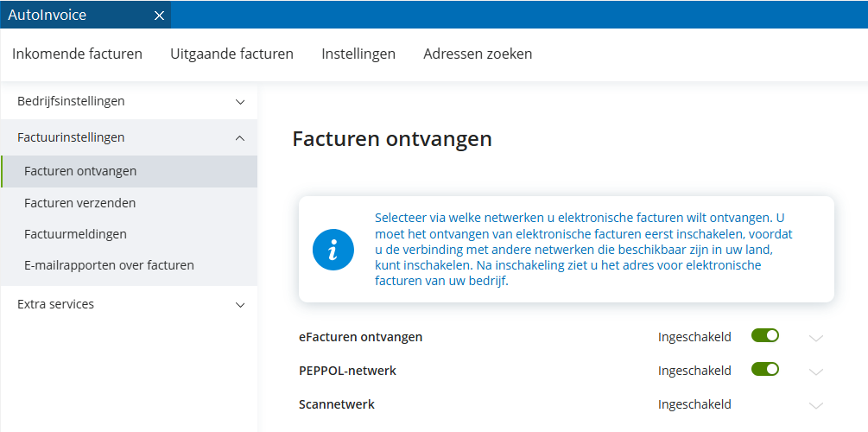Close the AutoInvoice tab
This screenshot has width=868, height=432.
coord(159,16)
